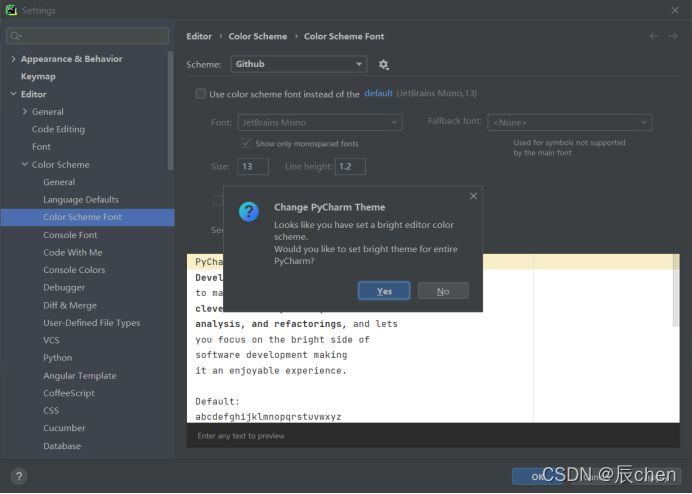Expand the General node under Editor
This screenshot has width=692, height=494.
(x=25, y=111)
